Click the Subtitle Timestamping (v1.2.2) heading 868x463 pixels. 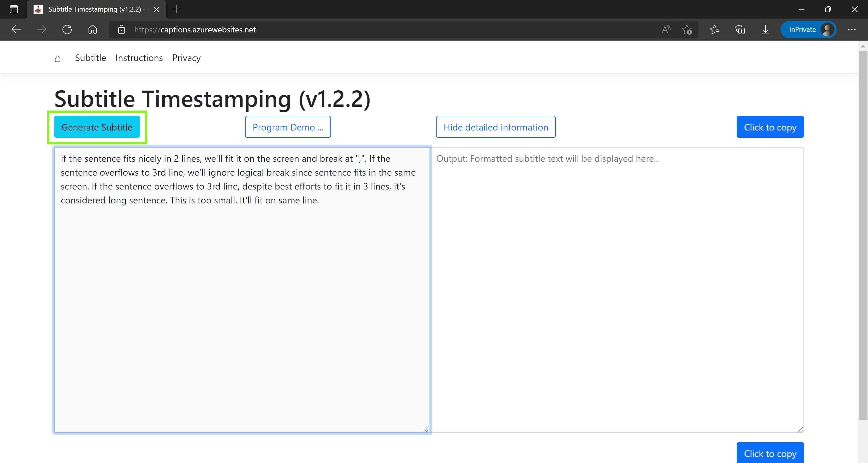[x=213, y=99]
